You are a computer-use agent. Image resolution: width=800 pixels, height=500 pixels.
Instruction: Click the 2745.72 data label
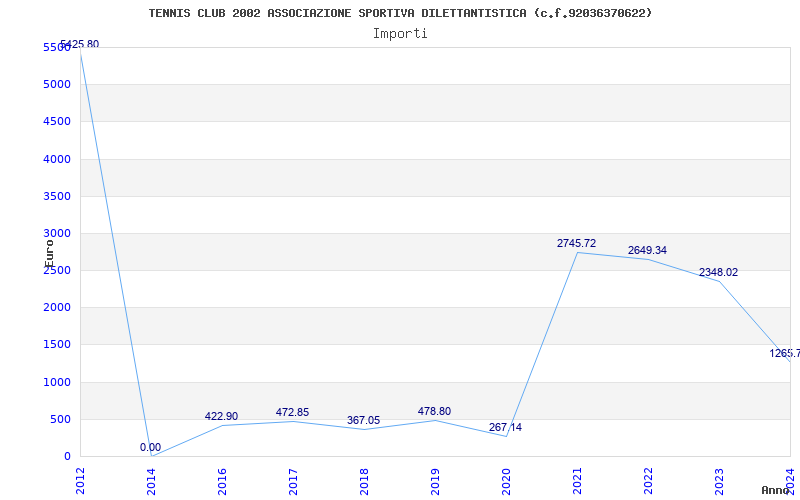click(576, 243)
